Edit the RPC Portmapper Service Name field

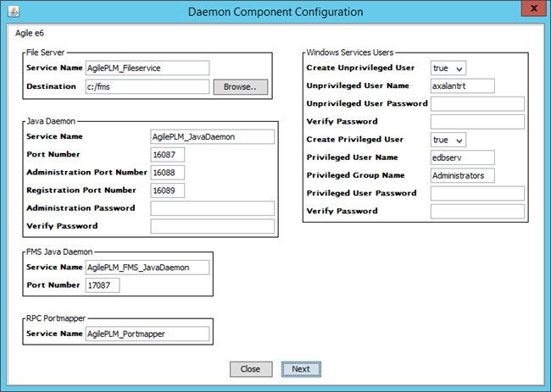[147, 334]
